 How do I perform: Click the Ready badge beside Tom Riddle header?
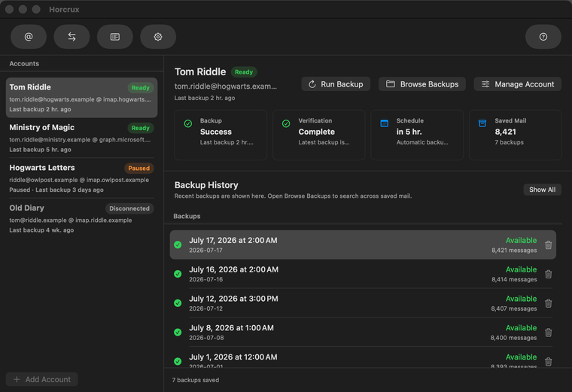[x=244, y=72]
